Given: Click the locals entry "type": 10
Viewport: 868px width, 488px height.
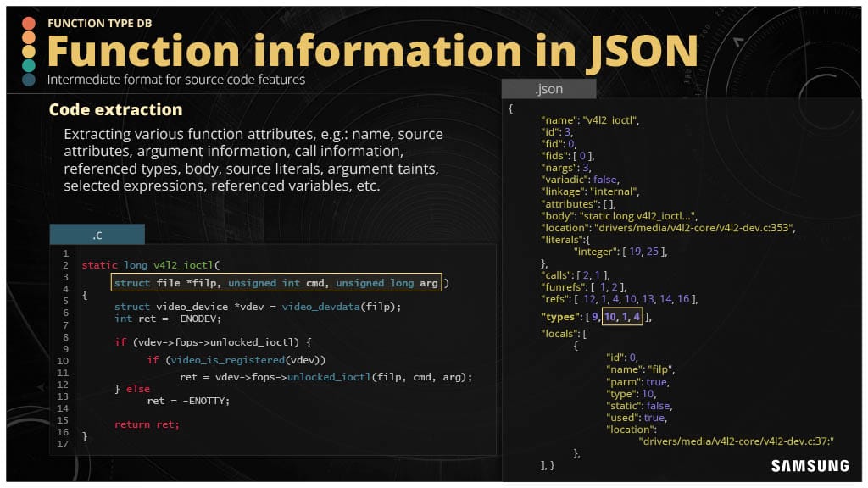Looking at the screenshot, I should click(x=631, y=394).
